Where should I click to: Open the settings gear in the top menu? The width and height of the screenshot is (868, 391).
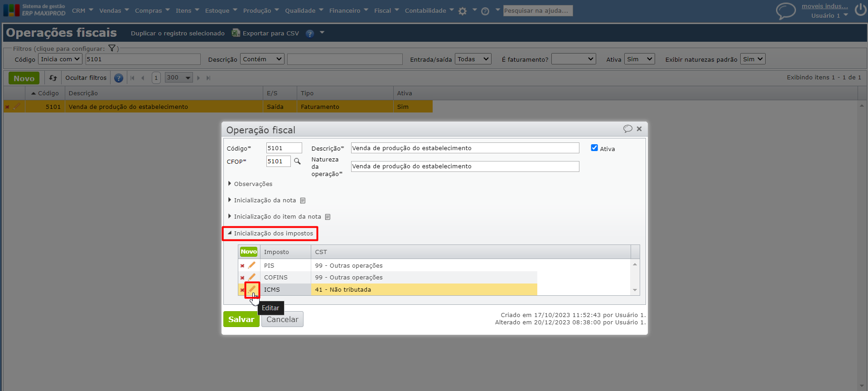click(x=463, y=11)
